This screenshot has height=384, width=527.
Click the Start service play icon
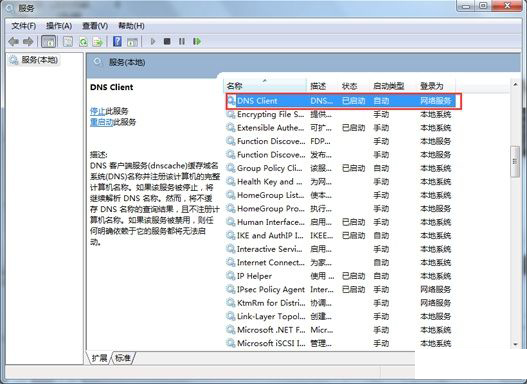153,41
